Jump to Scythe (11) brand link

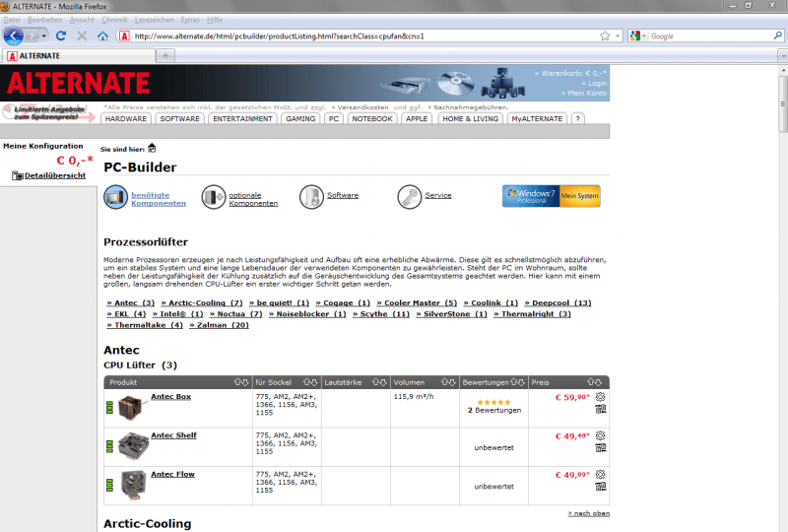[381, 313]
